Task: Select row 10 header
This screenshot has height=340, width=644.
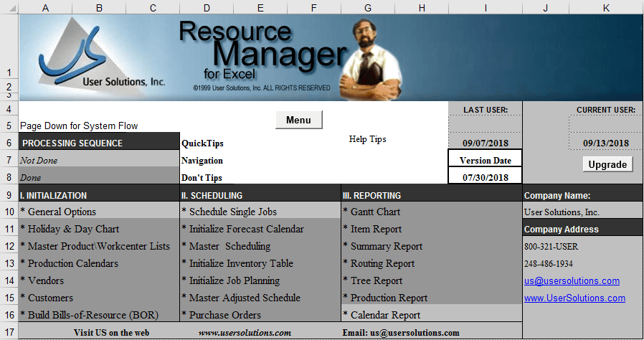Action: coord(9,212)
